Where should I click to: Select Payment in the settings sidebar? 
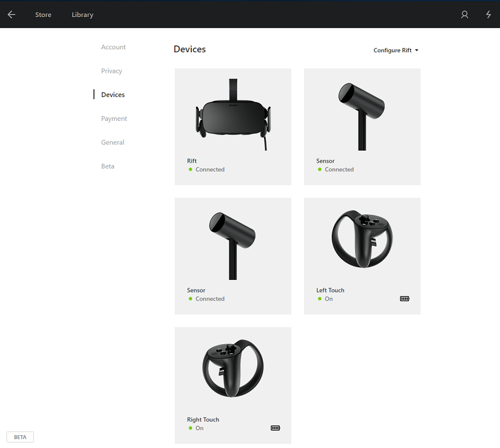click(x=114, y=118)
